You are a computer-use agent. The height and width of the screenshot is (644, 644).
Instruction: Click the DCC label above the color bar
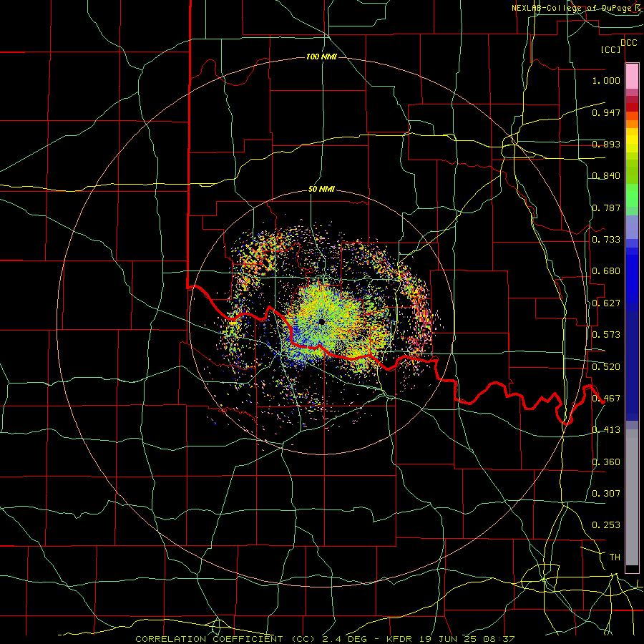pos(628,43)
